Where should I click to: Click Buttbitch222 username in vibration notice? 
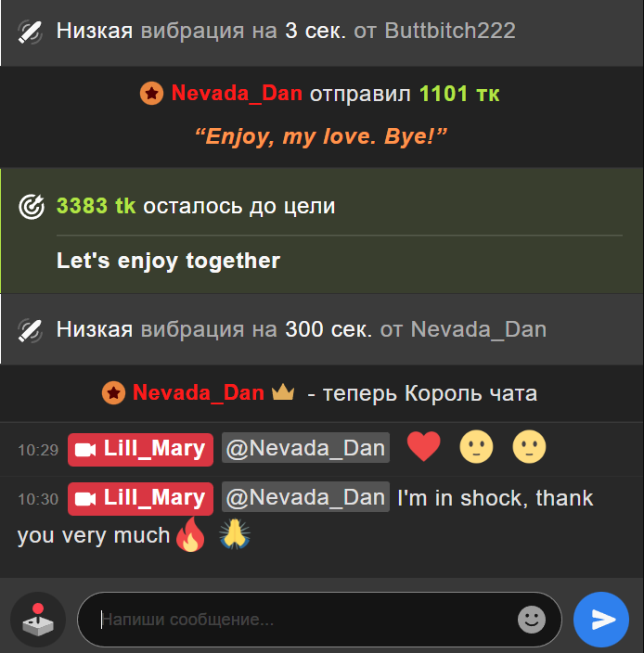[450, 31]
